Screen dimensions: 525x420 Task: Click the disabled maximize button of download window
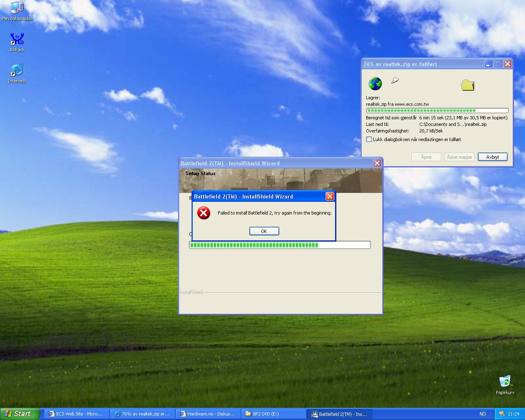(x=498, y=64)
